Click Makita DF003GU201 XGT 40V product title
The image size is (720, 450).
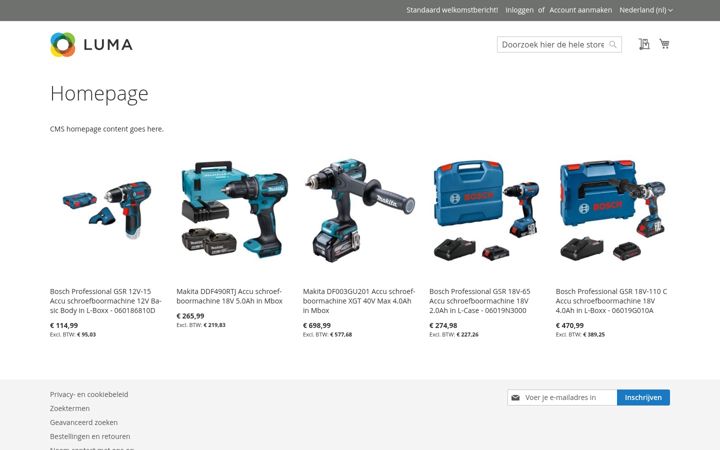[359, 301]
